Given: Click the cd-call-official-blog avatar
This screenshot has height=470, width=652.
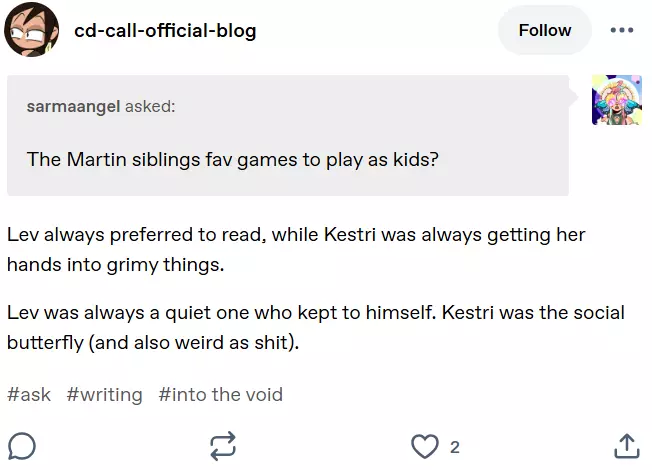Looking at the screenshot, I should (32, 30).
